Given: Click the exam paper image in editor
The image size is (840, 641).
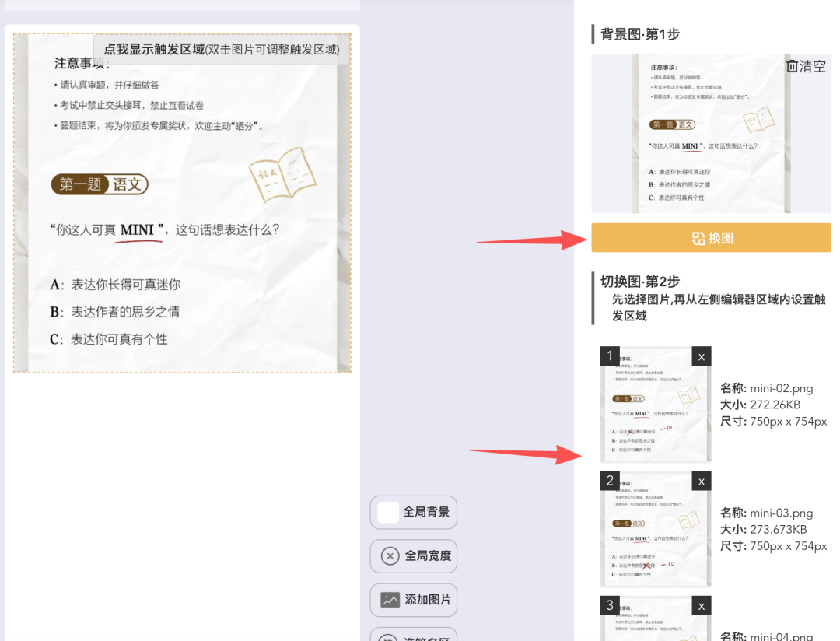Looking at the screenshot, I should [182, 203].
